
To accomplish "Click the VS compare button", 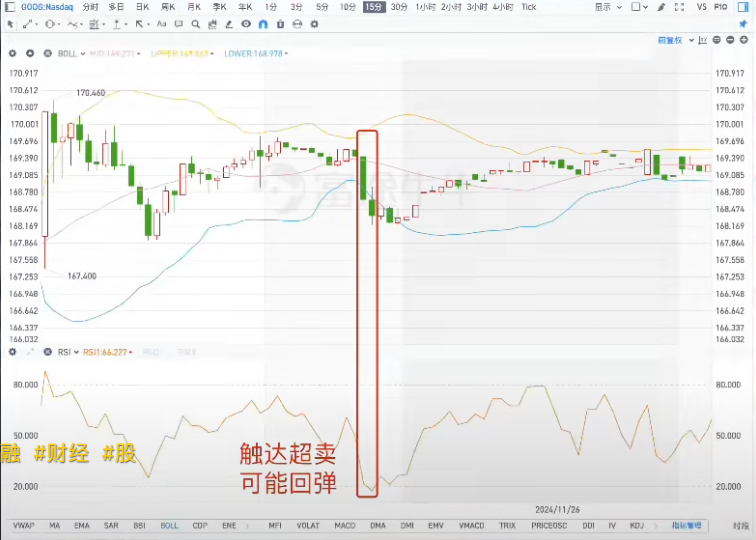I will (x=702, y=7).
